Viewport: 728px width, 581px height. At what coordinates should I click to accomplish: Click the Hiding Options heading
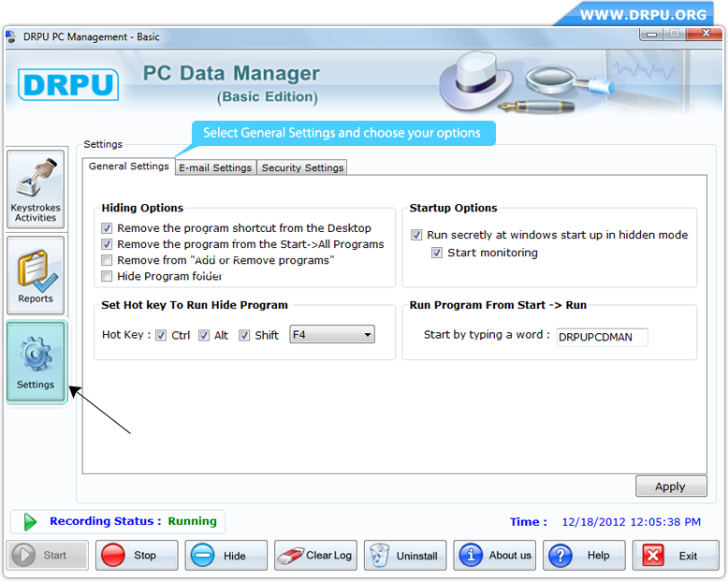(142, 208)
